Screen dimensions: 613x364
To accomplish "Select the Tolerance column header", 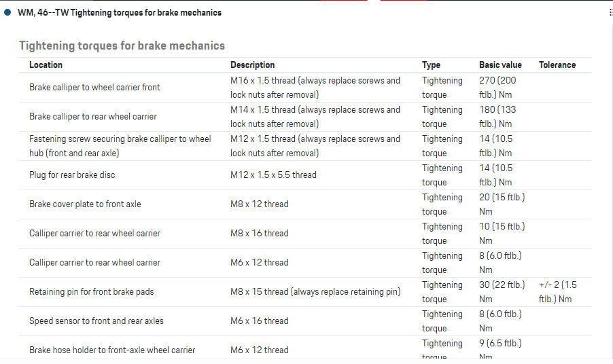I will pos(557,65).
